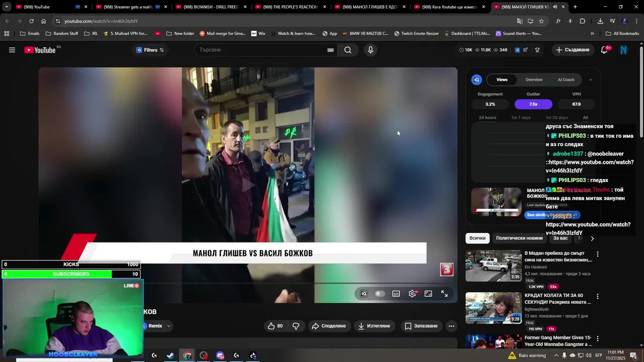This screenshot has width=644, height=362.
Task: Click the search magnifier button
Action: (348, 50)
